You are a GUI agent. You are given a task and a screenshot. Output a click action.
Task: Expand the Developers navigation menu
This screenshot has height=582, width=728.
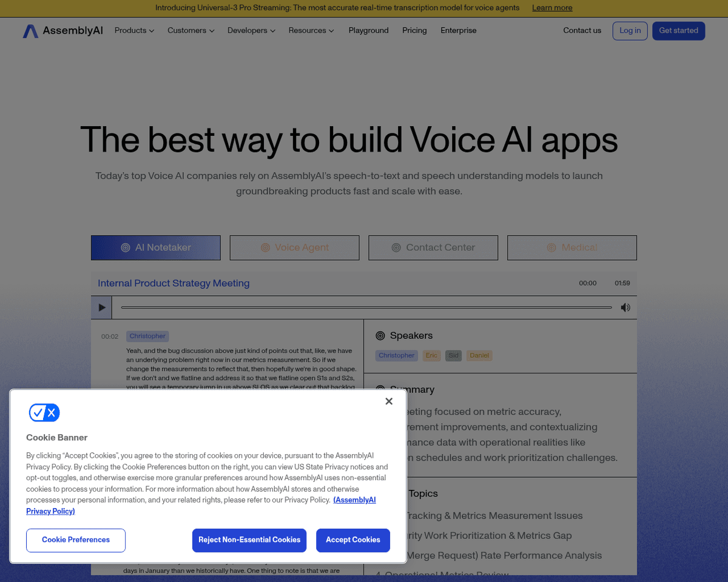(x=251, y=30)
